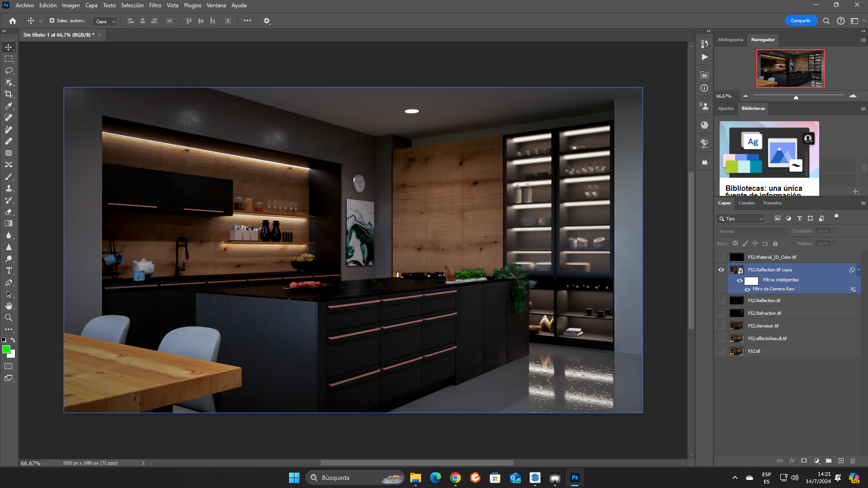The height and width of the screenshot is (488, 868).
Task: Toggle the layer filter on/off switch
Action: (x=836, y=218)
